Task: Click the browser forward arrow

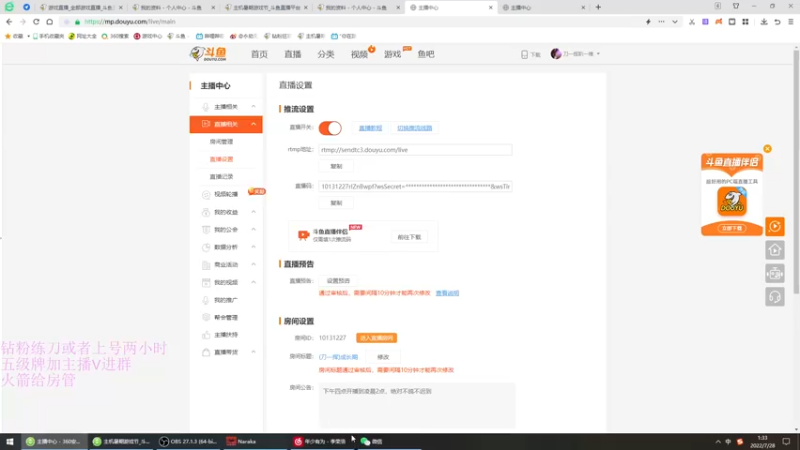Action: 22,22
